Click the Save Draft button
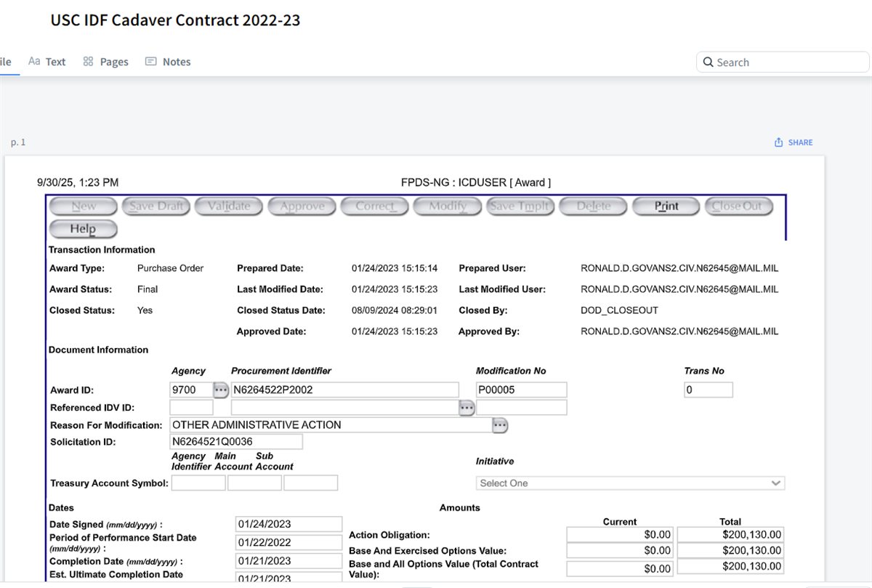 pos(156,206)
